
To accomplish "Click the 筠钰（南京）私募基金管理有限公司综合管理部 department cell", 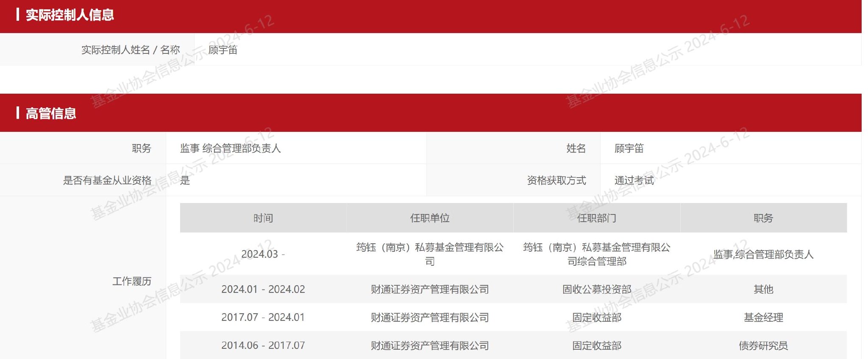I will click(x=597, y=254).
